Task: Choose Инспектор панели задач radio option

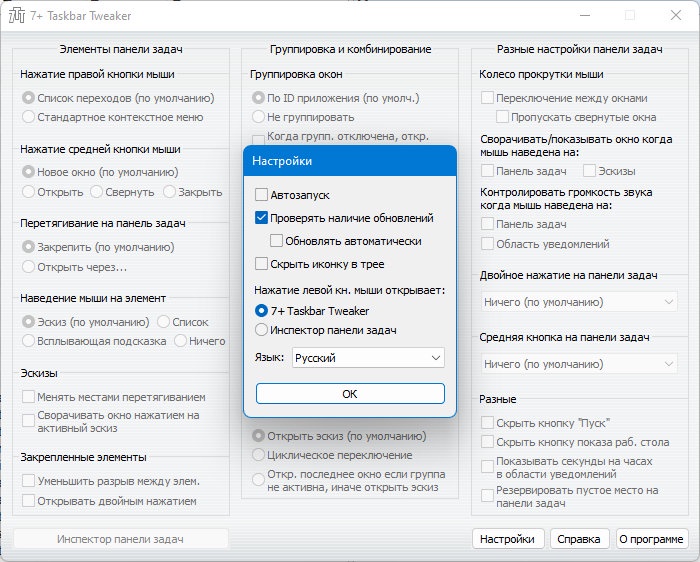Action: [261, 330]
